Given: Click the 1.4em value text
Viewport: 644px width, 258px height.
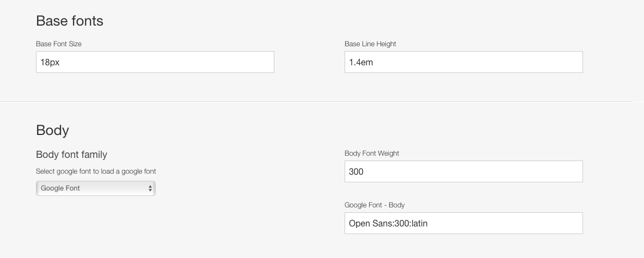Looking at the screenshot, I should click(x=360, y=63).
